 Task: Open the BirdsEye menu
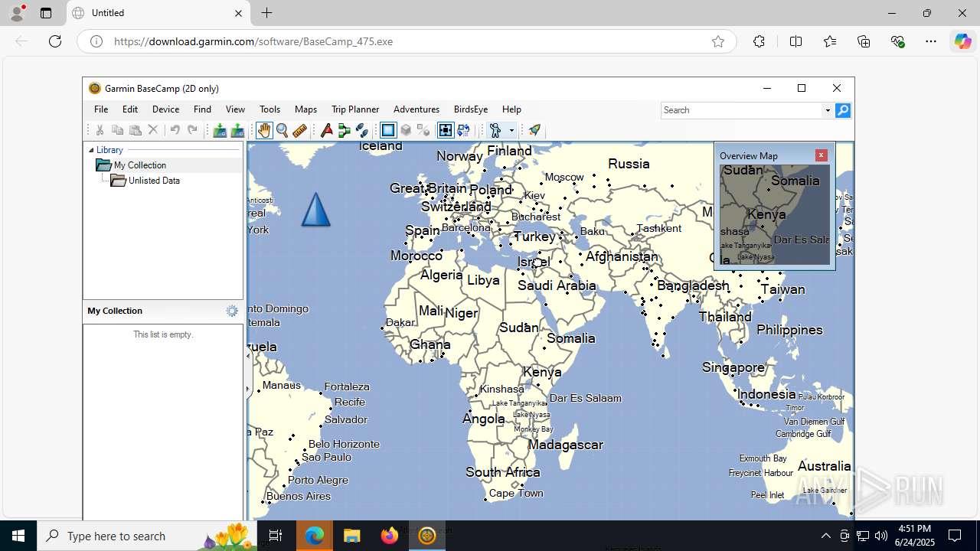471,109
